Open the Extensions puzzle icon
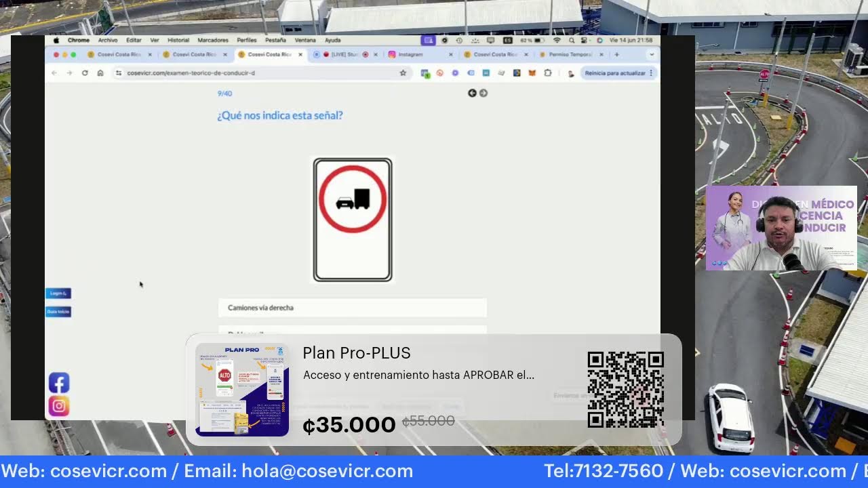Screen dimensions: 868x488 coord(548,73)
